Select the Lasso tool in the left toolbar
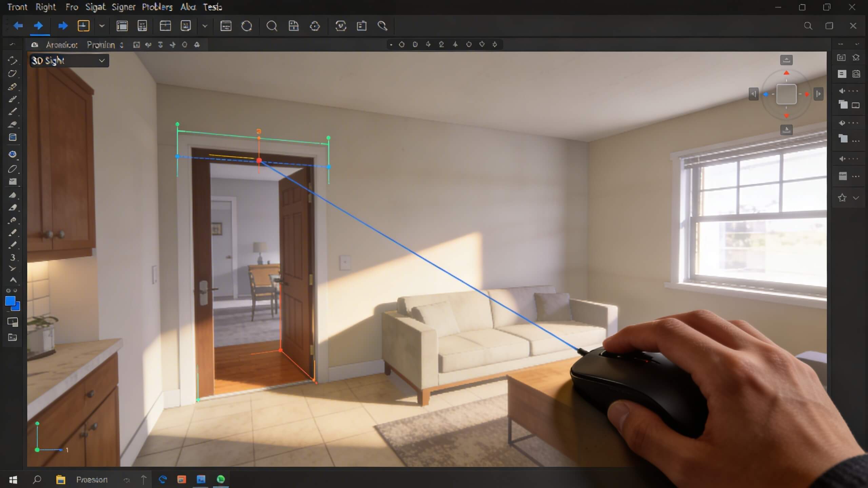 pyautogui.click(x=13, y=74)
